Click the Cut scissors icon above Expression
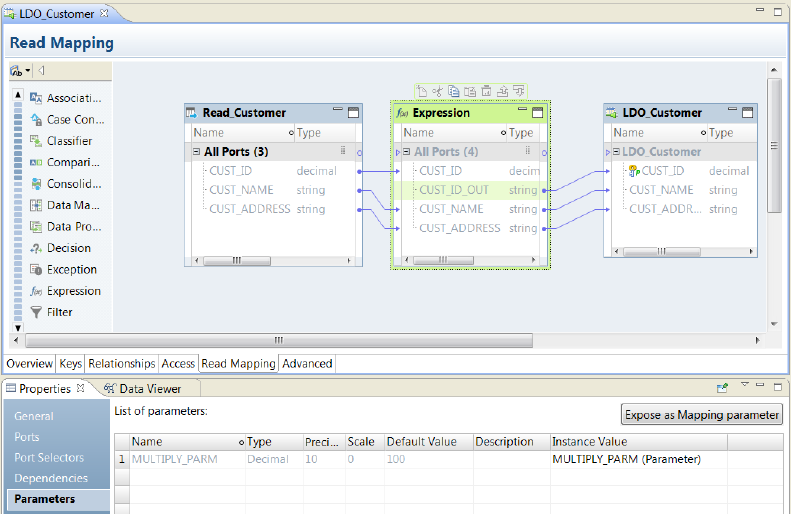 (x=437, y=91)
